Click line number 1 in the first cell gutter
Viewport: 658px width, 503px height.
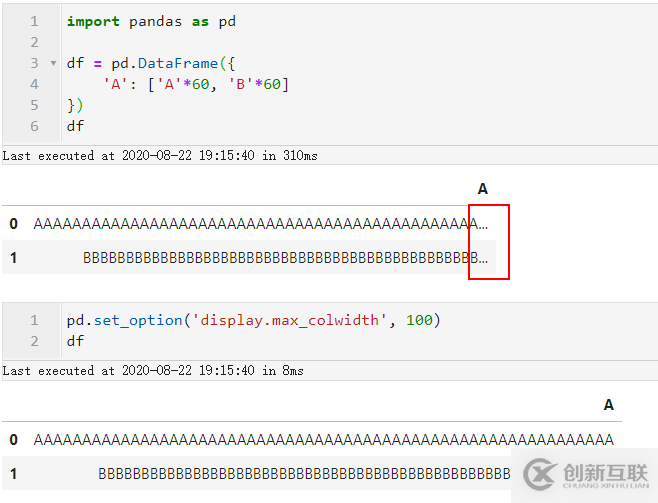34,21
